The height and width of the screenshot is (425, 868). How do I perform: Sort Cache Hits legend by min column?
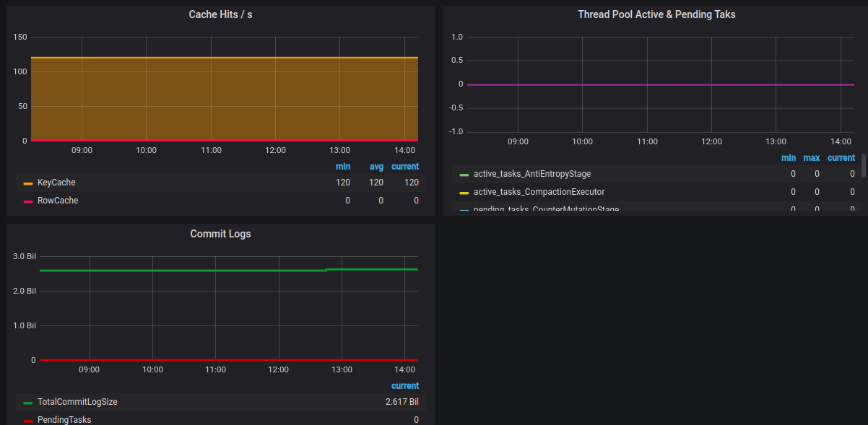[343, 167]
